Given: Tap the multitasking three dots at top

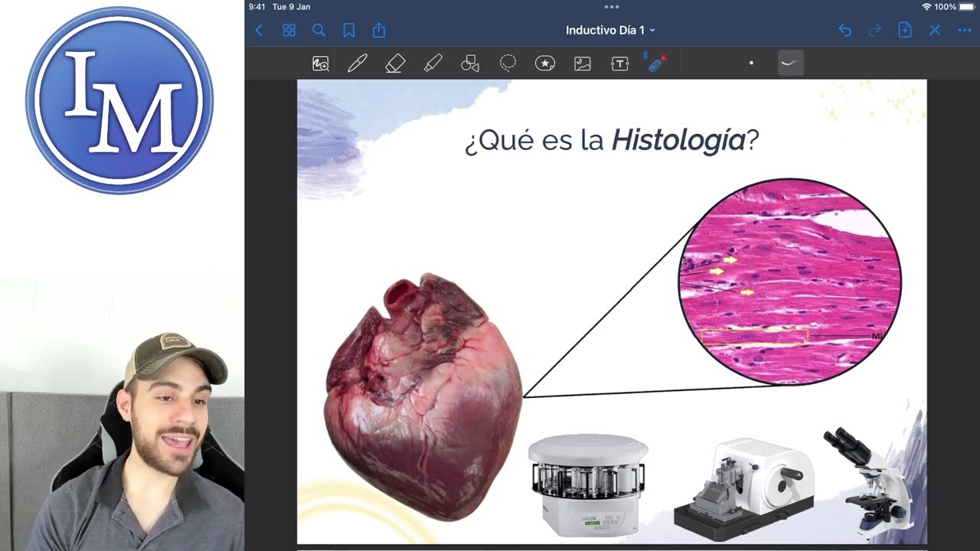Looking at the screenshot, I should [612, 6].
